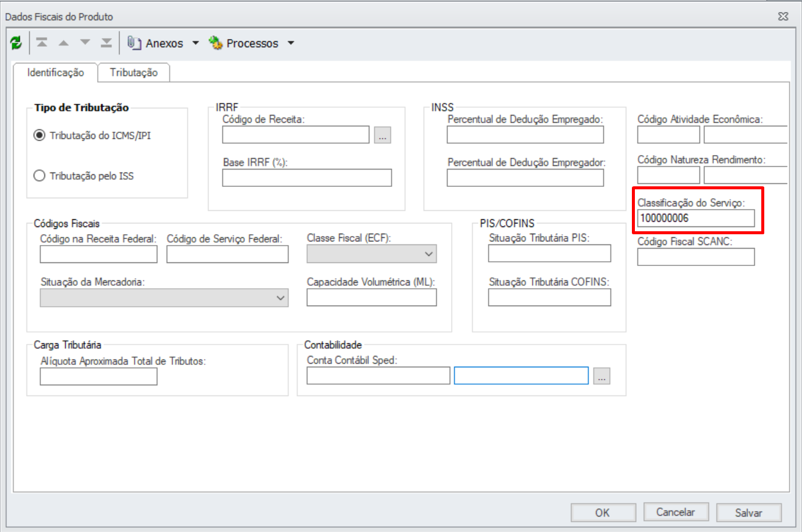Click second Conta Contábil Sped description field
The height and width of the screenshot is (532, 802).
[522, 376]
